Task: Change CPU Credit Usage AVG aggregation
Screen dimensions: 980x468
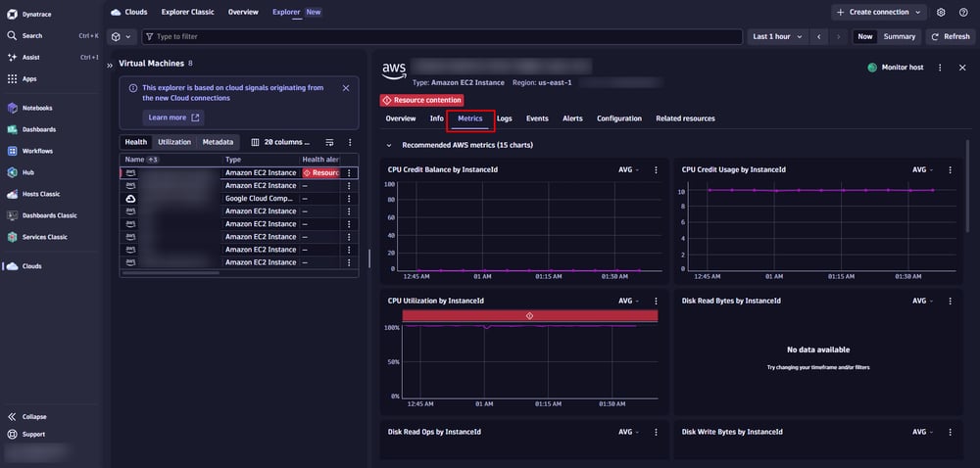Action: (922, 169)
